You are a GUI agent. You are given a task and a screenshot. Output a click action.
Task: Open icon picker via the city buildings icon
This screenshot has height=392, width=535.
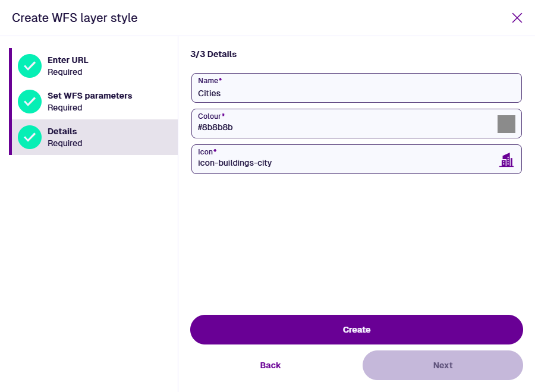[506, 160]
